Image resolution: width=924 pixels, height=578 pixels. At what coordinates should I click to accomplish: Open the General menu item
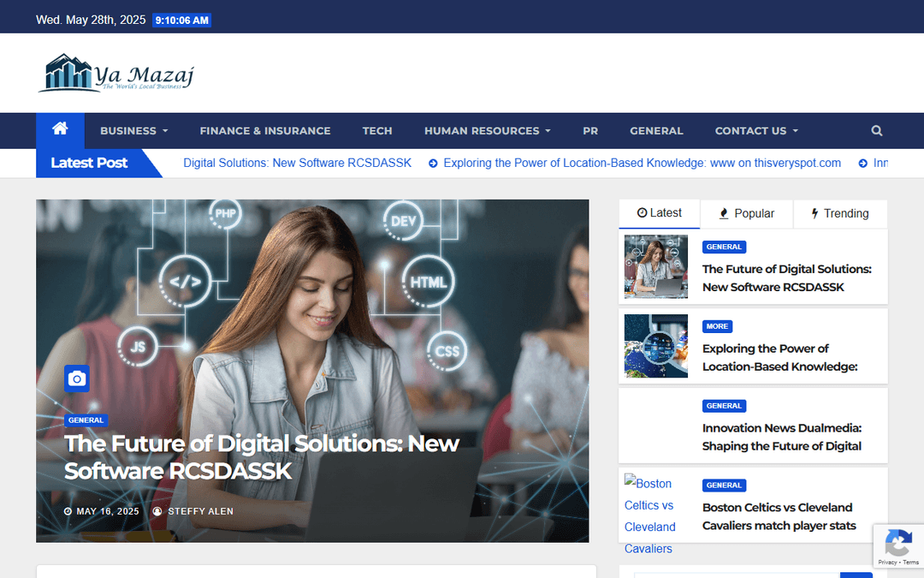[656, 131]
